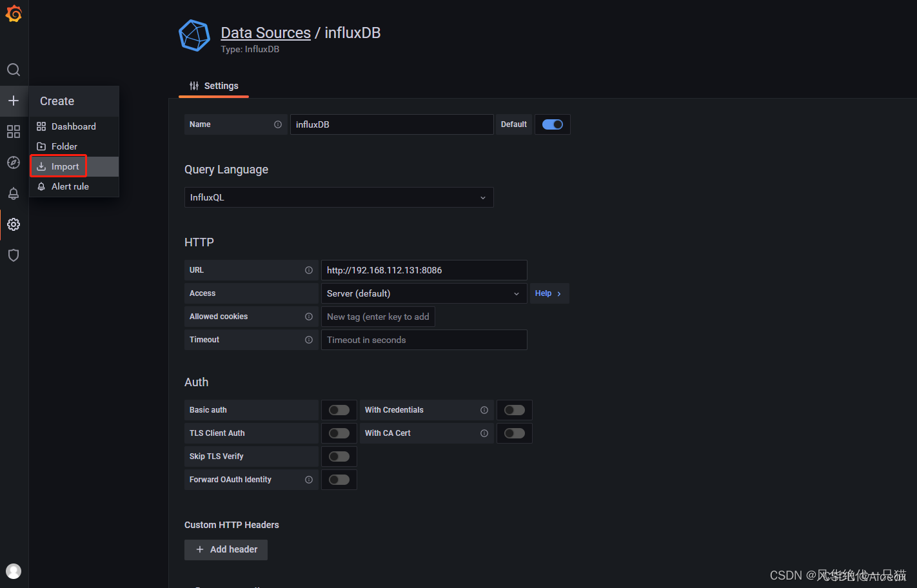Click the Timeout in seconds field
The image size is (917, 588).
click(x=424, y=340)
